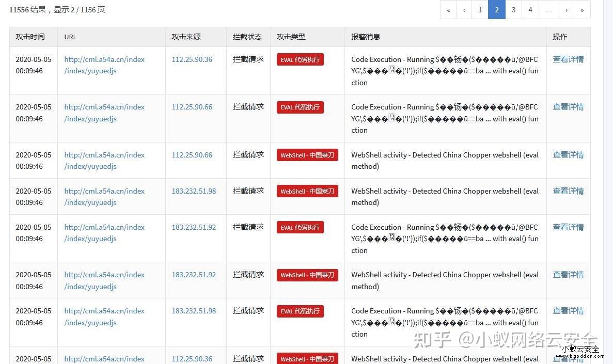
Task: Open URL link in 183.232.51.98 WebShell row
Action: click(x=104, y=197)
